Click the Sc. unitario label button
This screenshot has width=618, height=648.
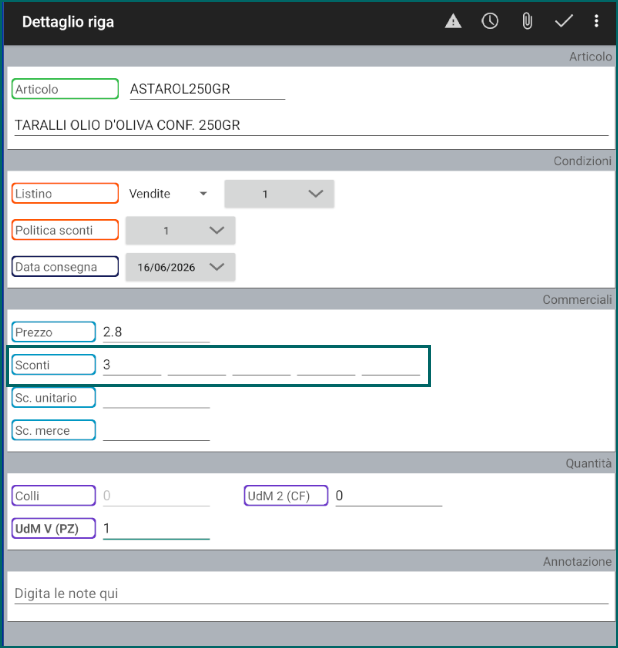54,398
